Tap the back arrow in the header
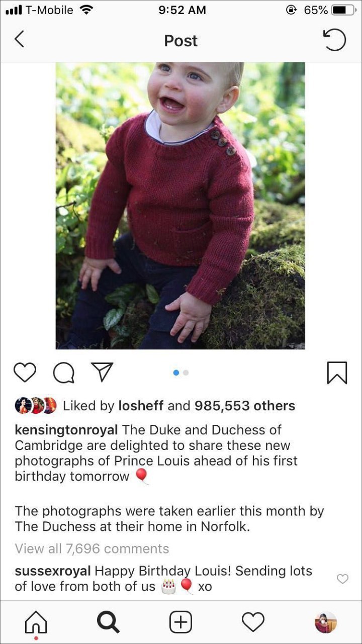362x644 pixels. pyautogui.click(x=19, y=39)
